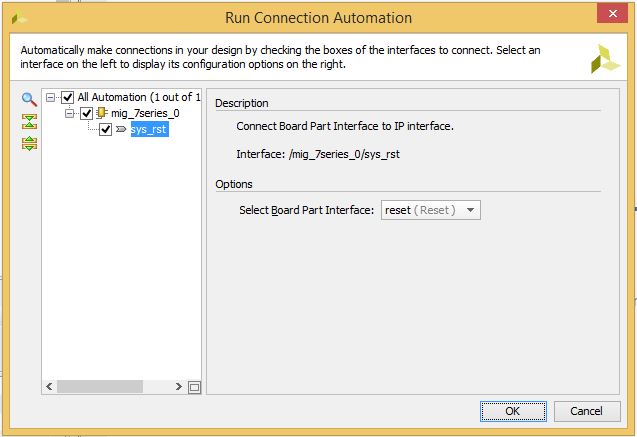Image resolution: width=637 pixels, height=437 pixels.
Task: Click the Description section heading
Action: click(x=242, y=103)
